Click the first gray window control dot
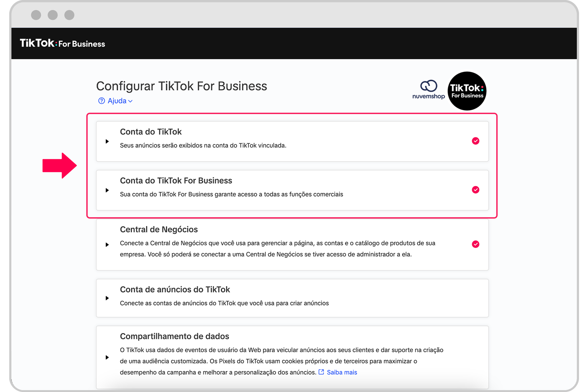Screen dimensions: 588x392 [36, 15]
